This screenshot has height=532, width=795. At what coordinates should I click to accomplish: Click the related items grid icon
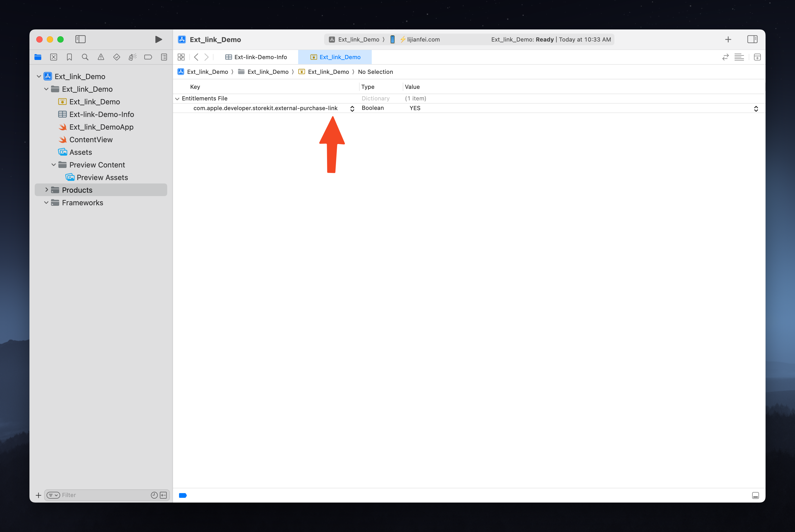181,57
